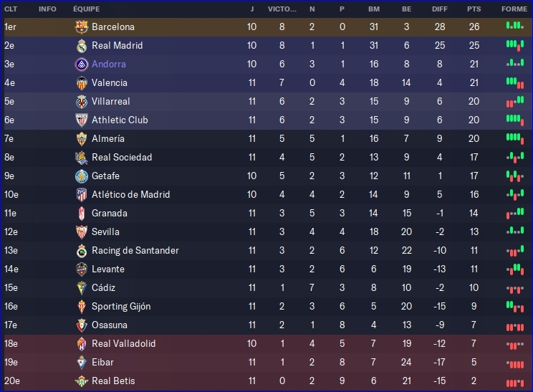
Task: Click Eibar's recent form indicator
Action: tap(514, 362)
